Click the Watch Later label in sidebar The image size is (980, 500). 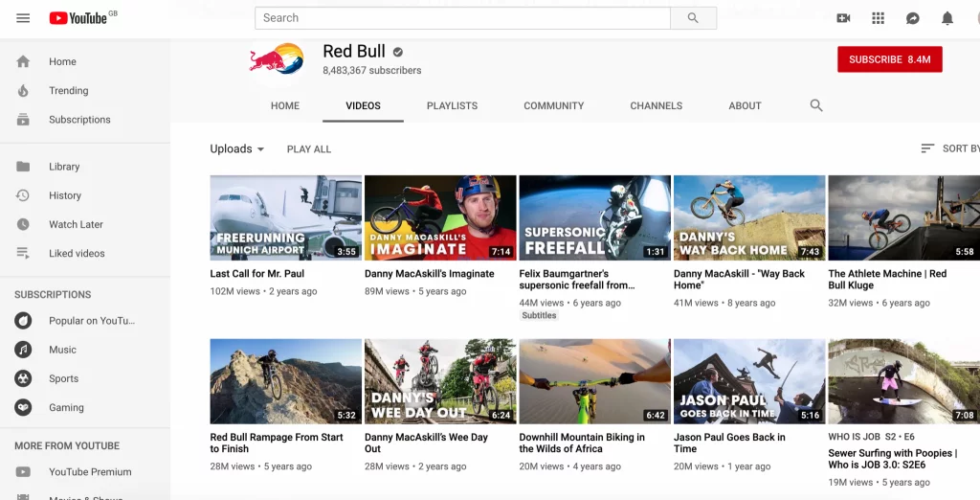point(77,224)
